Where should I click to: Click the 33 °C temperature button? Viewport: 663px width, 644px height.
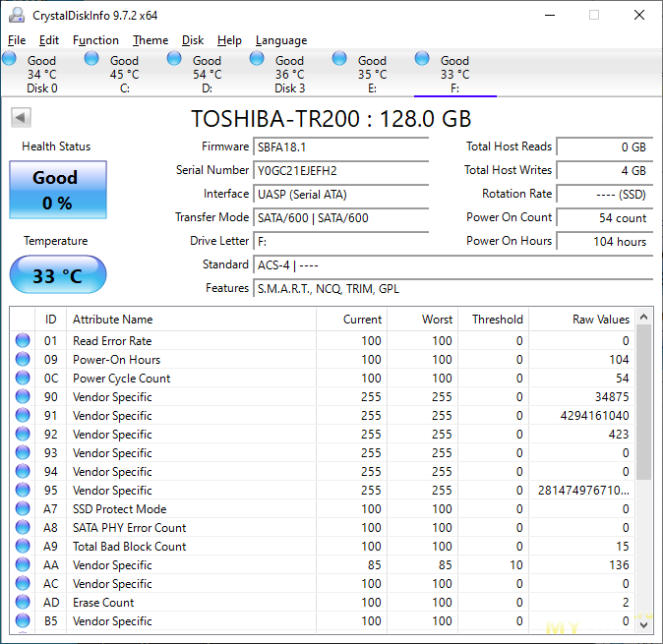coord(57,275)
